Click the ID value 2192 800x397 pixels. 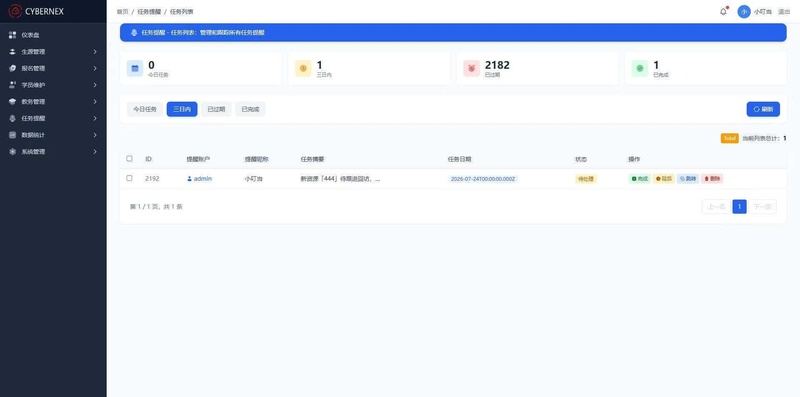pos(152,179)
